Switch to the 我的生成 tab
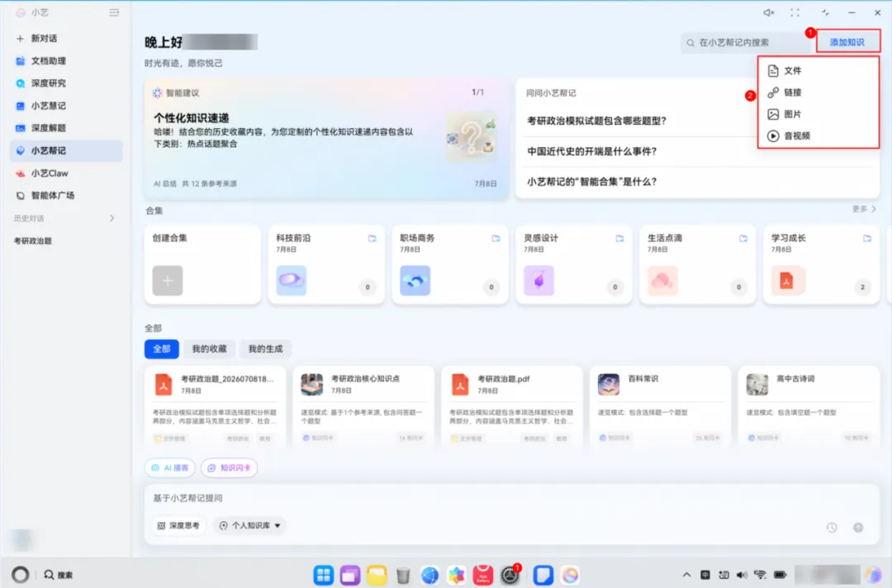Image resolution: width=892 pixels, height=588 pixels. (266, 349)
